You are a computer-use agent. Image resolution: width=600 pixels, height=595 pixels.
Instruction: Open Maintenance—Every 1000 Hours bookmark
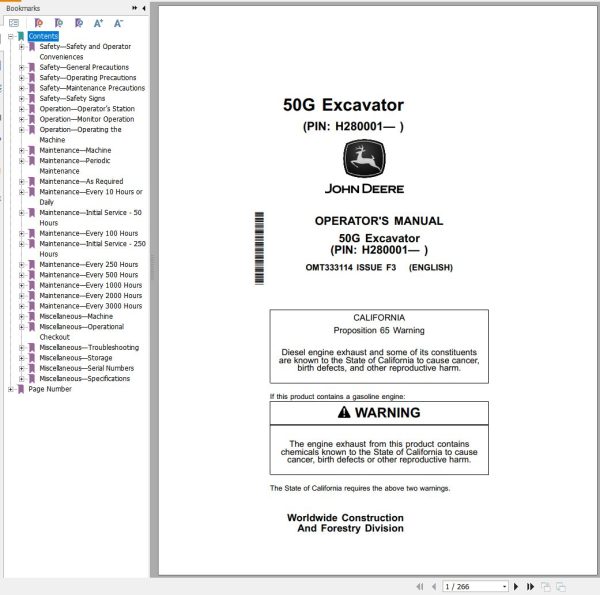pos(91,285)
